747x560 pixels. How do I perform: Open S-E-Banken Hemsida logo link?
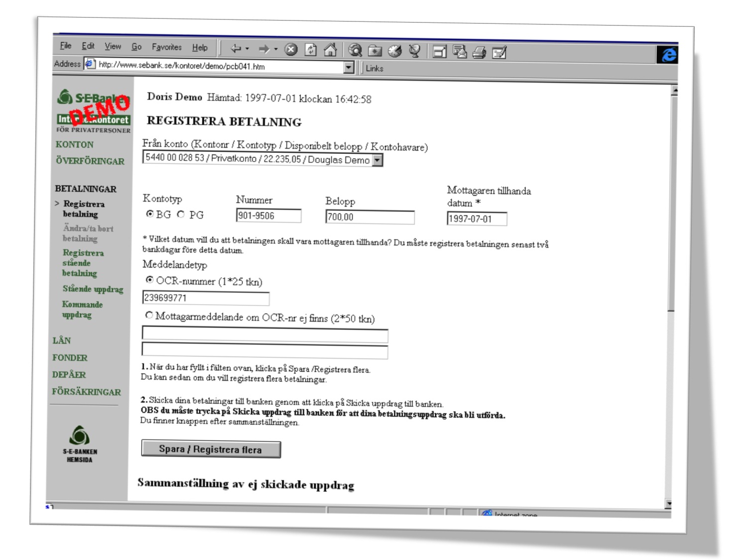79,444
